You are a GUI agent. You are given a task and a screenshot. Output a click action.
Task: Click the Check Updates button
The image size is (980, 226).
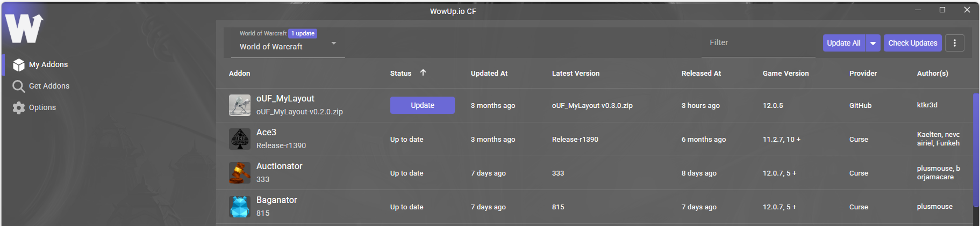tap(913, 43)
